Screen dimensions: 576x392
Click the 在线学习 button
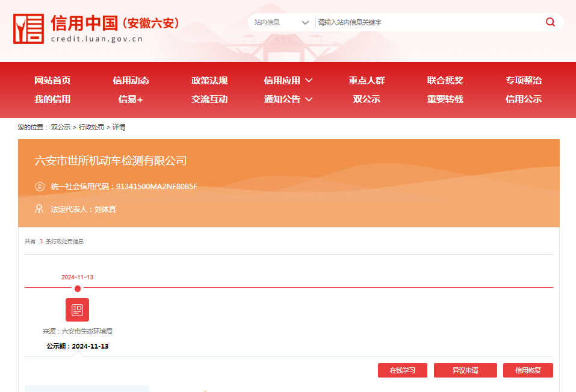click(x=402, y=370)
